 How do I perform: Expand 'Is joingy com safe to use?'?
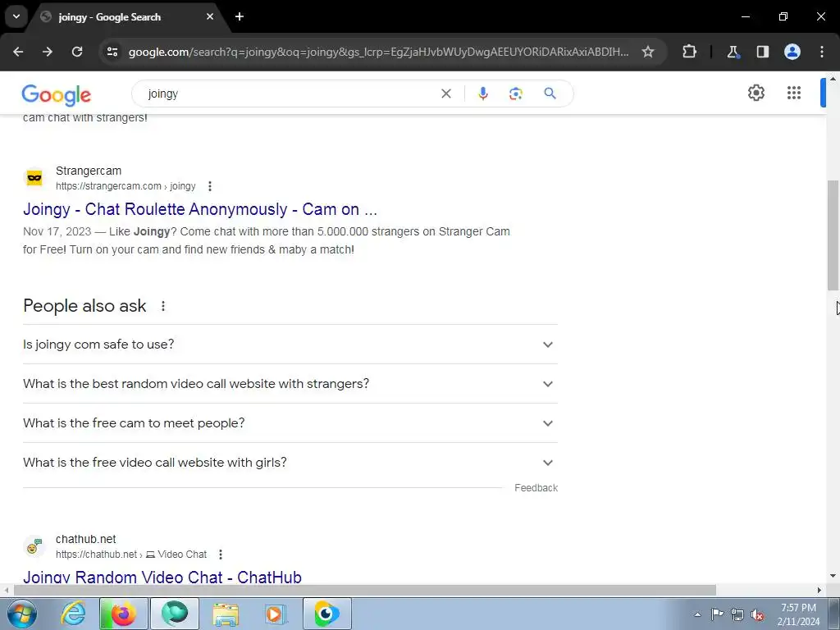pyautogui.click(x=290, y=345)
